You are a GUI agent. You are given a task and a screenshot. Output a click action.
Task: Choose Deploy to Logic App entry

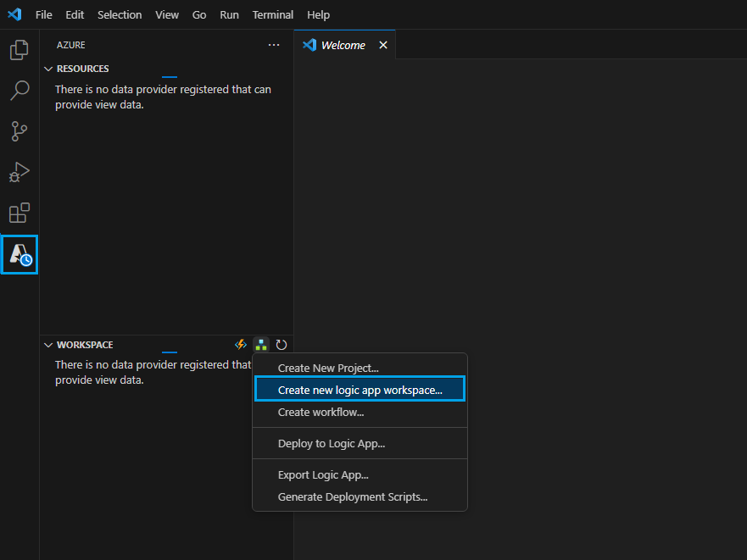click(x=360, y=443)
